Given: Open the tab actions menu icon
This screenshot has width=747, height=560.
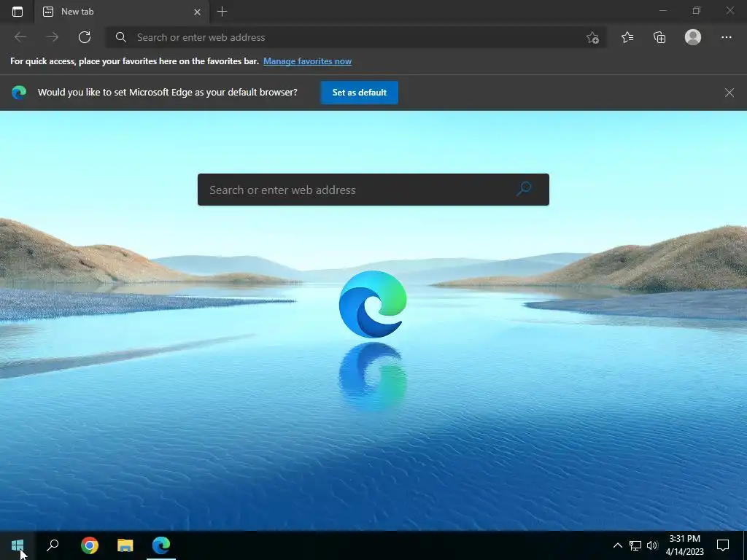Looking at the screenshot, I should tap(18, 12).
